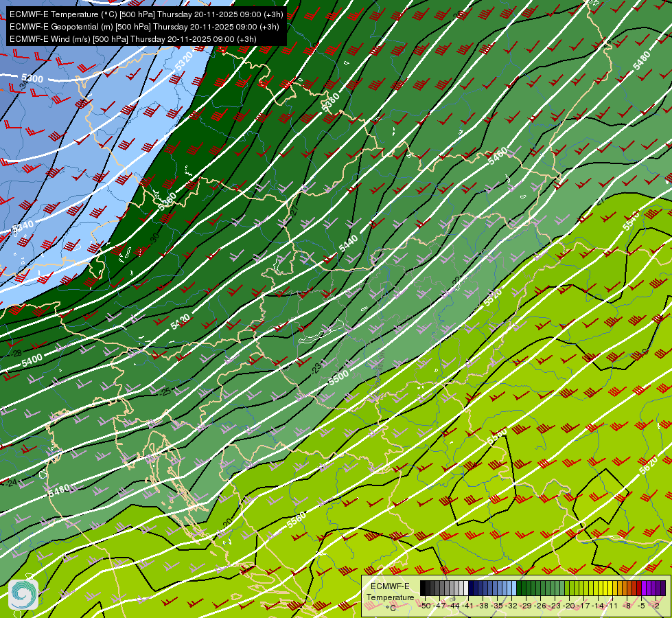Click the 5360 geopotential contour label
Viewport: 672px width, 618px height.
[167, 201]
